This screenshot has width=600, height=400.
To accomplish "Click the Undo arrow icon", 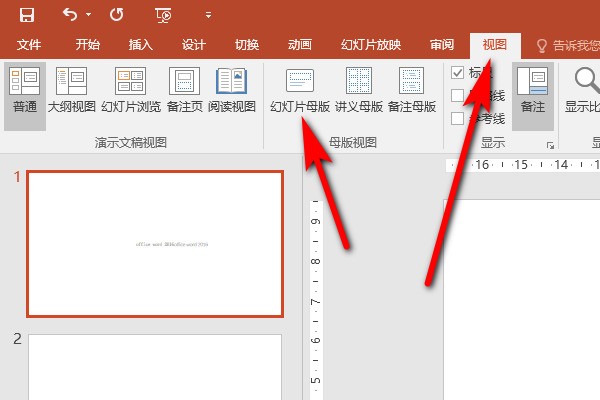I will (70, 15).
